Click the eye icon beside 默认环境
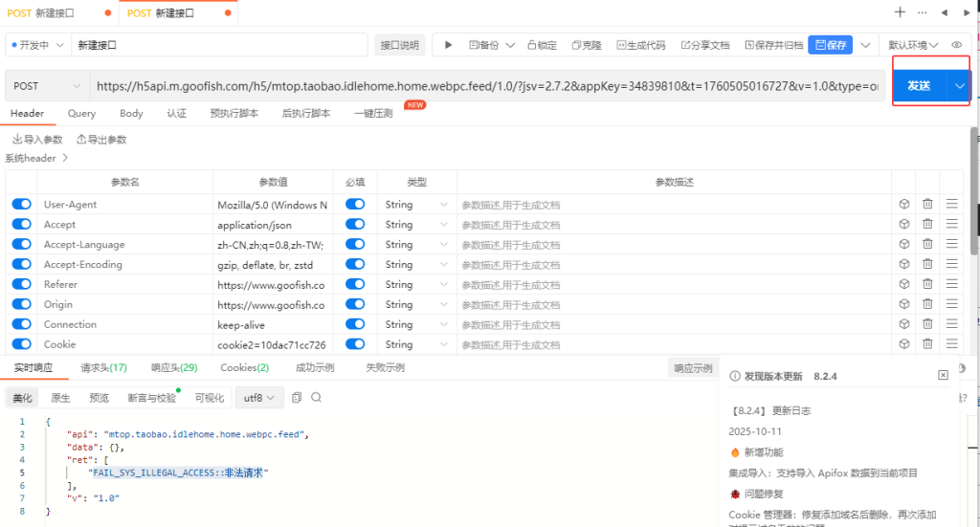This screenshot has height=527, width=980. pos(956,45)
